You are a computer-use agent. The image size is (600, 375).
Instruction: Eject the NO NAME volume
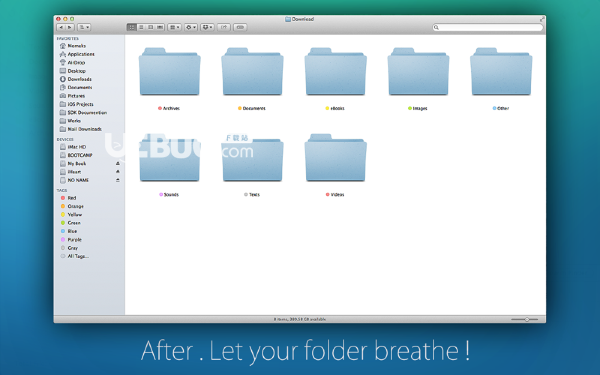[118, 180]
